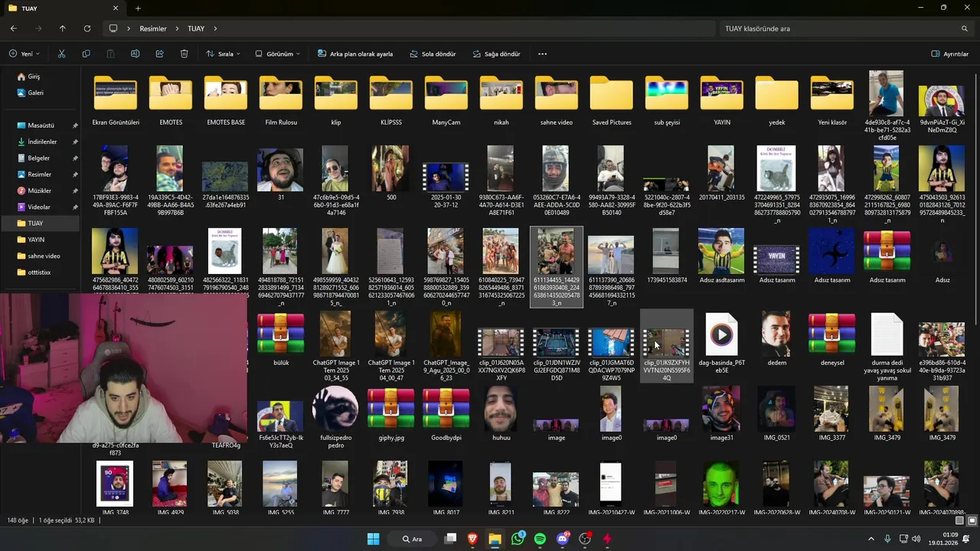Image resolution: width=980 pixels, height=551 pixels.
Task: Click Resimler breadcrumb in address bar
Action: pyautogui.click(x=153, y=28)
